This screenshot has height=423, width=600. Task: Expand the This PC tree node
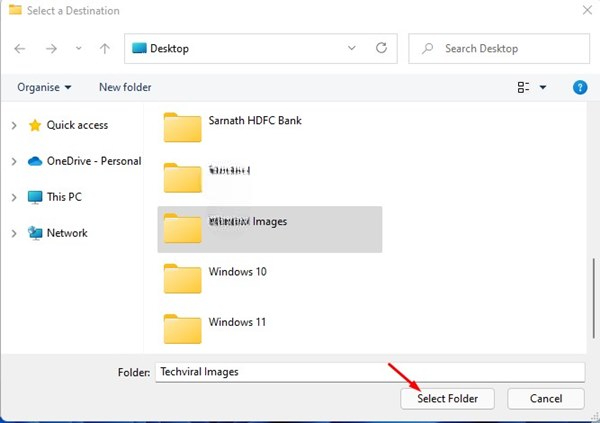tap(14, 198)
